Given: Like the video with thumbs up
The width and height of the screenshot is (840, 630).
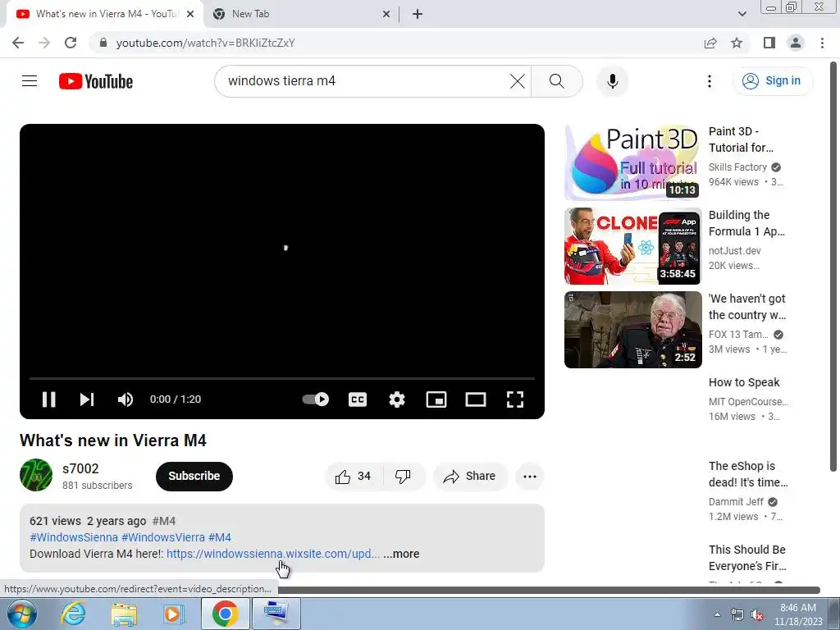Looking at the screenshot, I should tap(354, 477).
